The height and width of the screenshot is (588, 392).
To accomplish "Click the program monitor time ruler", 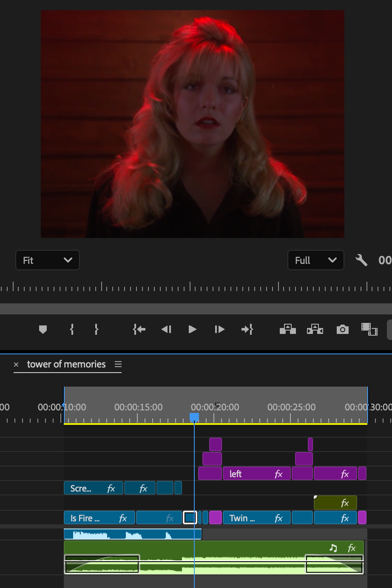I will tap(196, 287).
